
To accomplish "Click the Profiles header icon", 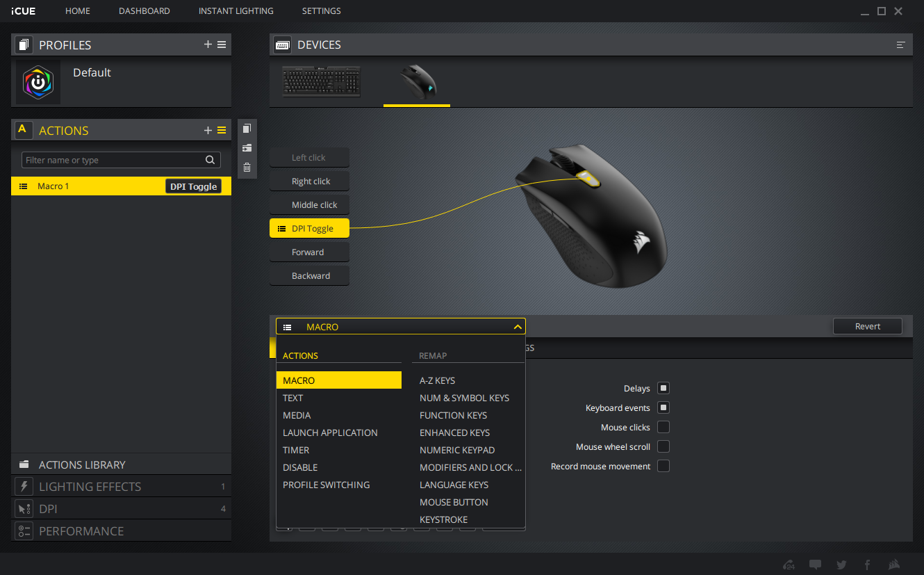I will point(24,44).
